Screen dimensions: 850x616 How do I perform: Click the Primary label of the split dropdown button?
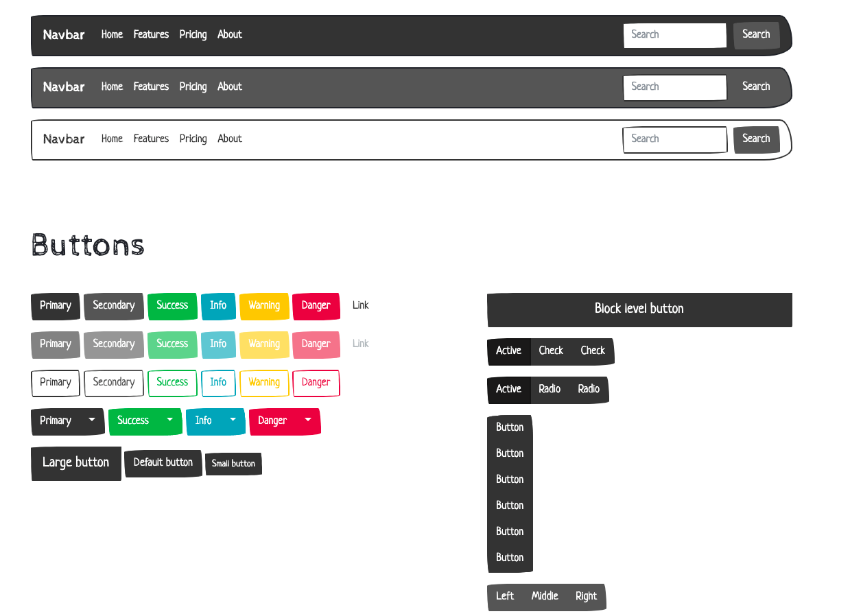click(56, 421)
